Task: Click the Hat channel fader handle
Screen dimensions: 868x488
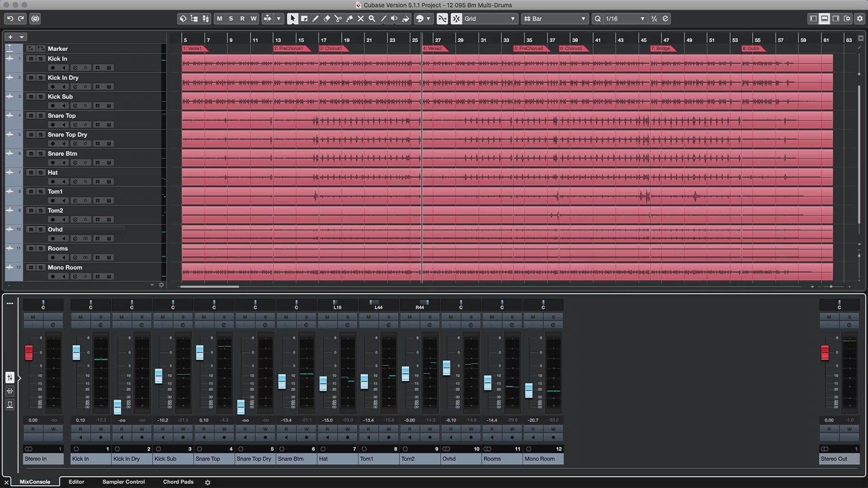Action: click(323, 384)
